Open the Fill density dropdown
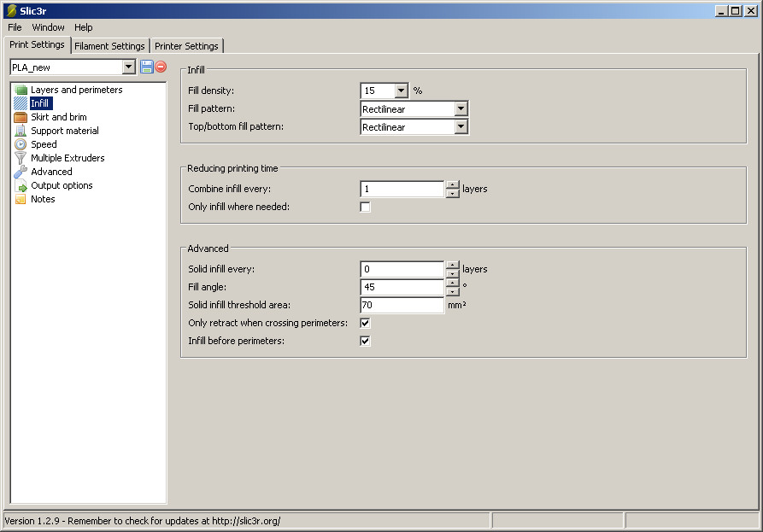 coord(402,91)
